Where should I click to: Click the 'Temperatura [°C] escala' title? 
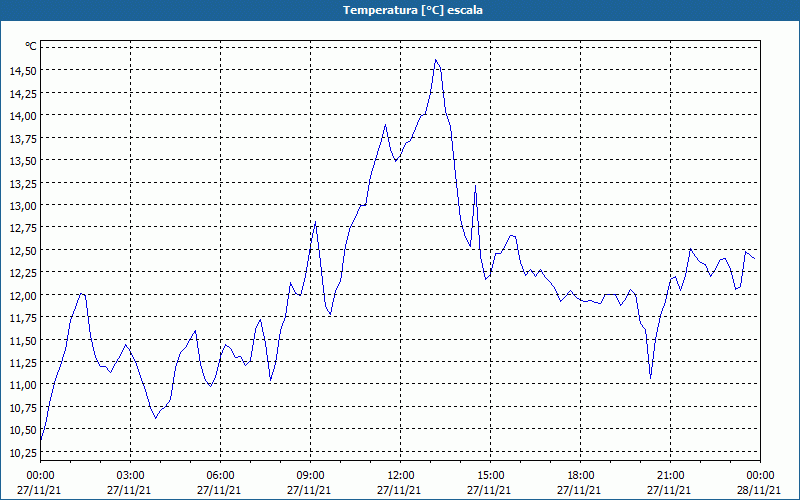click(412, 10)
